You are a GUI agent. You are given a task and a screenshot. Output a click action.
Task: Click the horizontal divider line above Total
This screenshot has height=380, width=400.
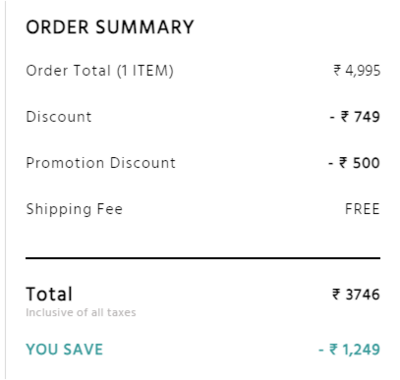pos(203,258)
